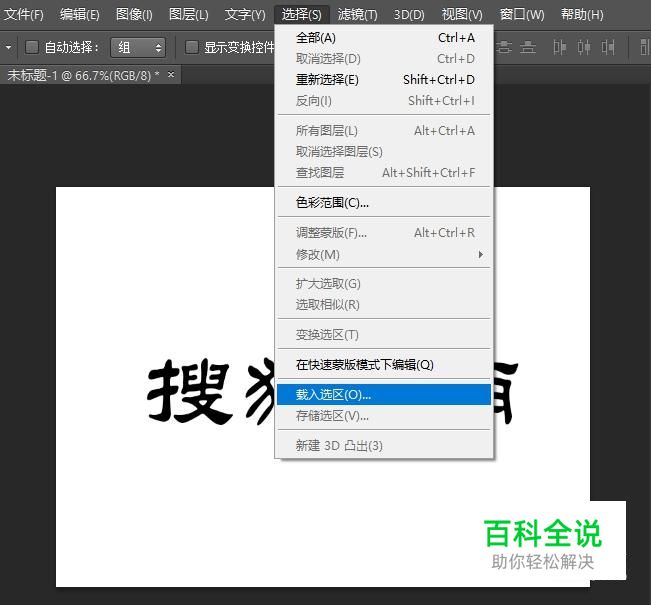
Task: Choose 调整蒙版(F)... menu entry
Action: coord(384,233)
